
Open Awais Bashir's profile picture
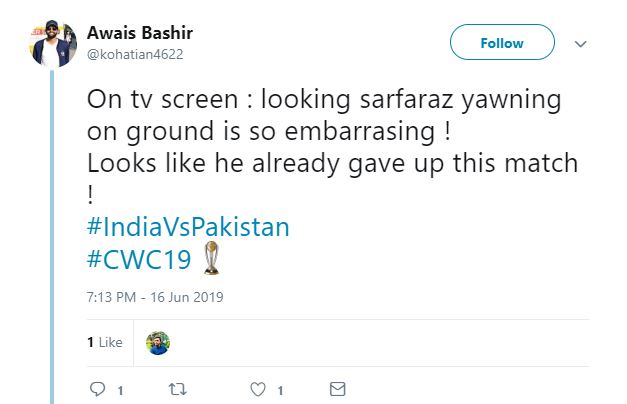(55, 41)
